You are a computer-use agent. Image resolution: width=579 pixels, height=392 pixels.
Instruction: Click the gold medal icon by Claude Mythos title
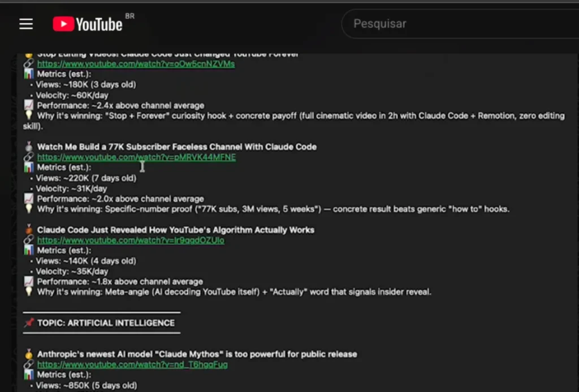click(x=29, y=354)
